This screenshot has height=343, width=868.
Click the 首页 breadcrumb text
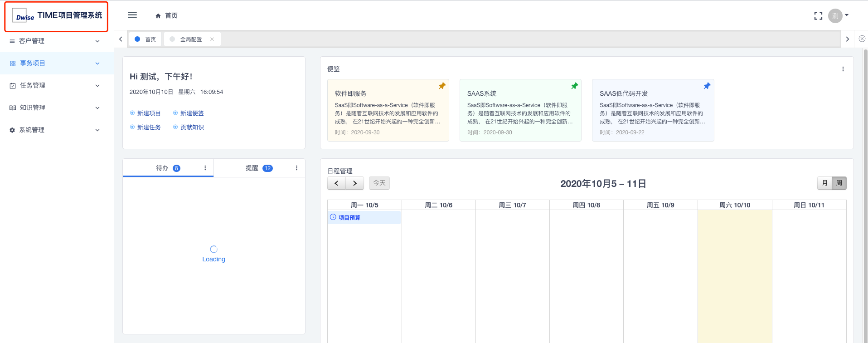[x=171, y=16]
